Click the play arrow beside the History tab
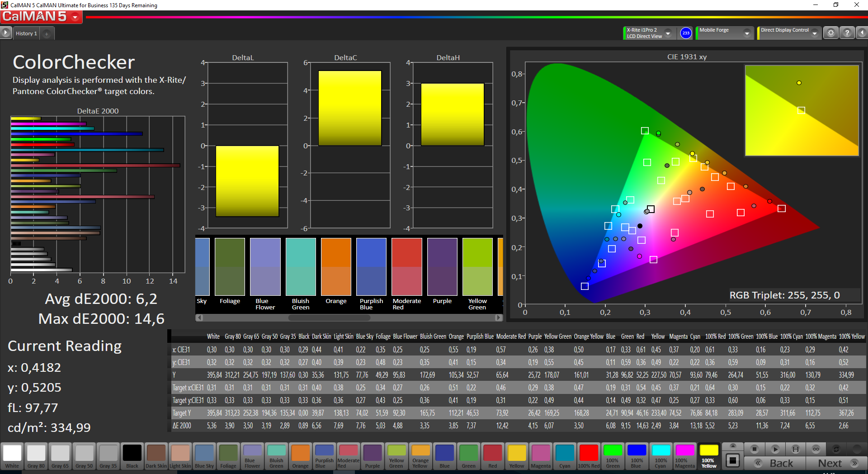The image size is (868, 474). click(x=6, y=33)
